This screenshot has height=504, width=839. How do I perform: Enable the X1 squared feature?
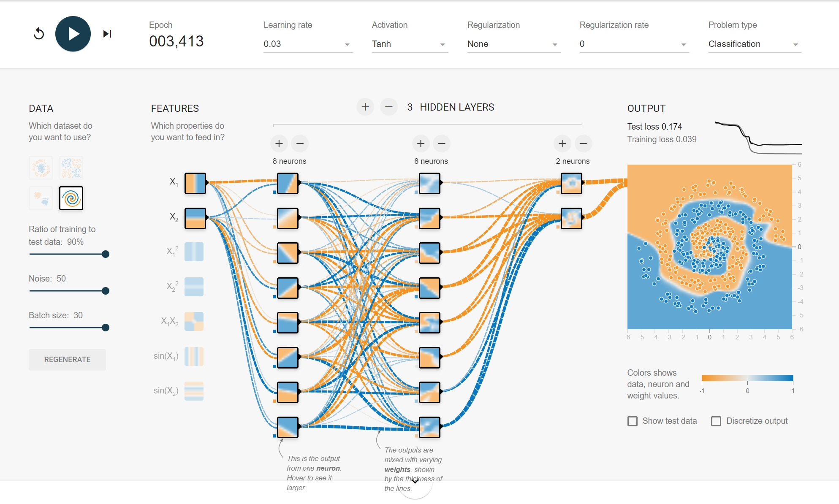click(194, 252)
